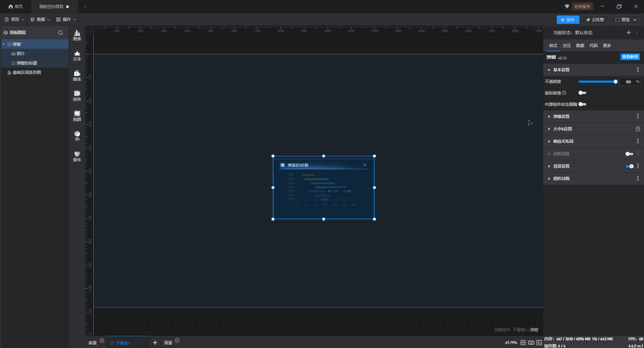This screenshot has width=644, height=348.
Task: Add a new state with plus icon
Action: pyautogui.click(x=629, y=33)
